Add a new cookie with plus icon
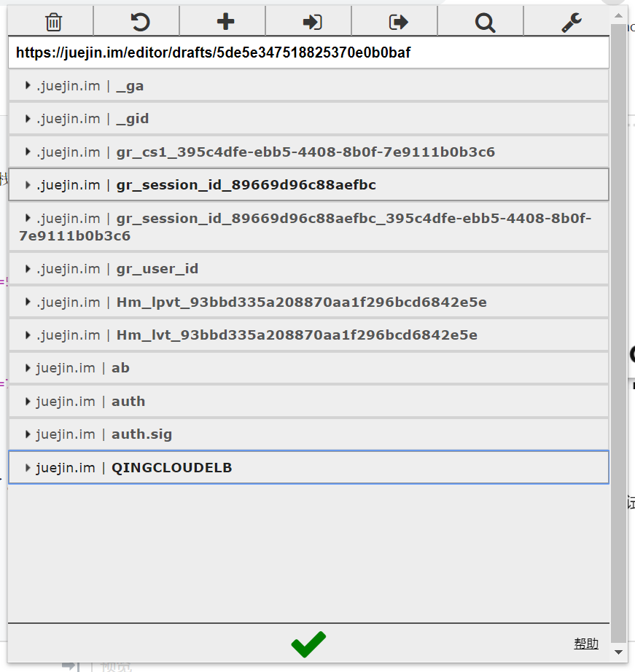635x672 pixels. (x=225, y=21)
